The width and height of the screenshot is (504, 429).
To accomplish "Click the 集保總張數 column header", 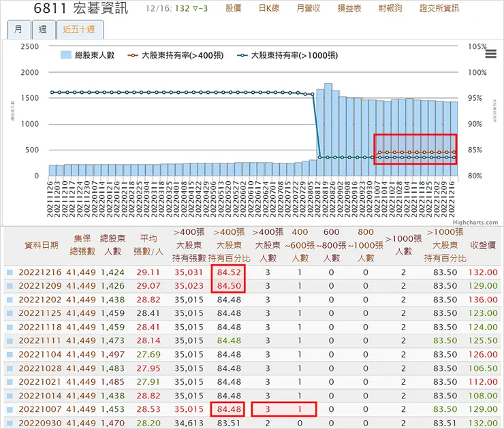I will click(82, 245).
